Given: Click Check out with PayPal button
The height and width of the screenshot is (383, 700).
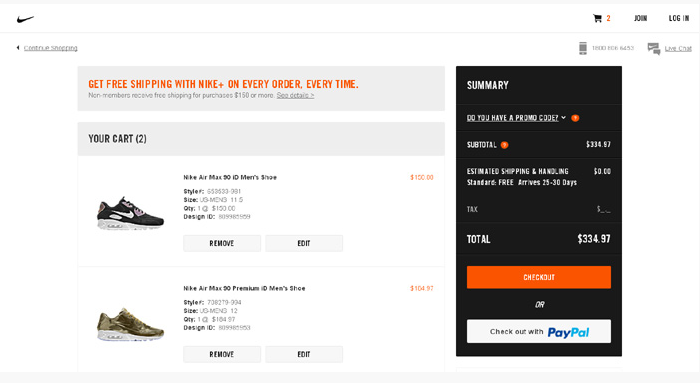Looking at the screenshot, I should [539, 331].
